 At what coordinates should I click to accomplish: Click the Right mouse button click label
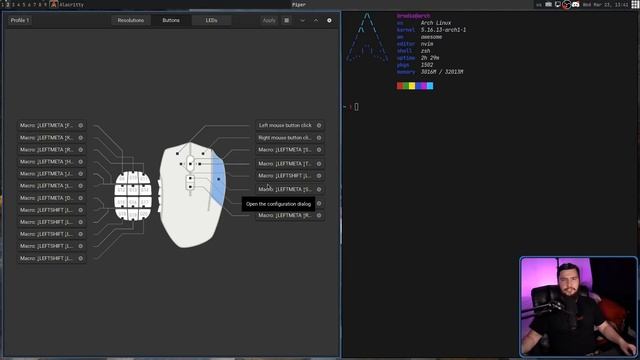point(285,138)
